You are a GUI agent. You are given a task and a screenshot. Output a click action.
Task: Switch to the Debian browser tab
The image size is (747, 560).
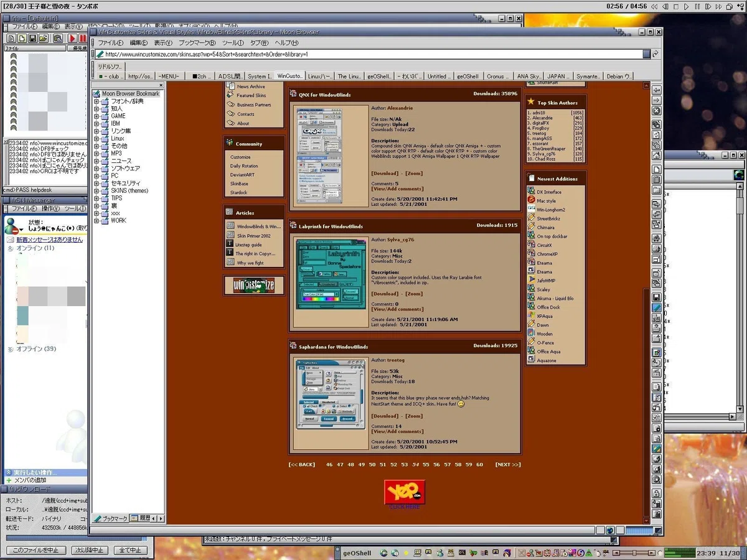pyautogui.click(x=619, y=77)
